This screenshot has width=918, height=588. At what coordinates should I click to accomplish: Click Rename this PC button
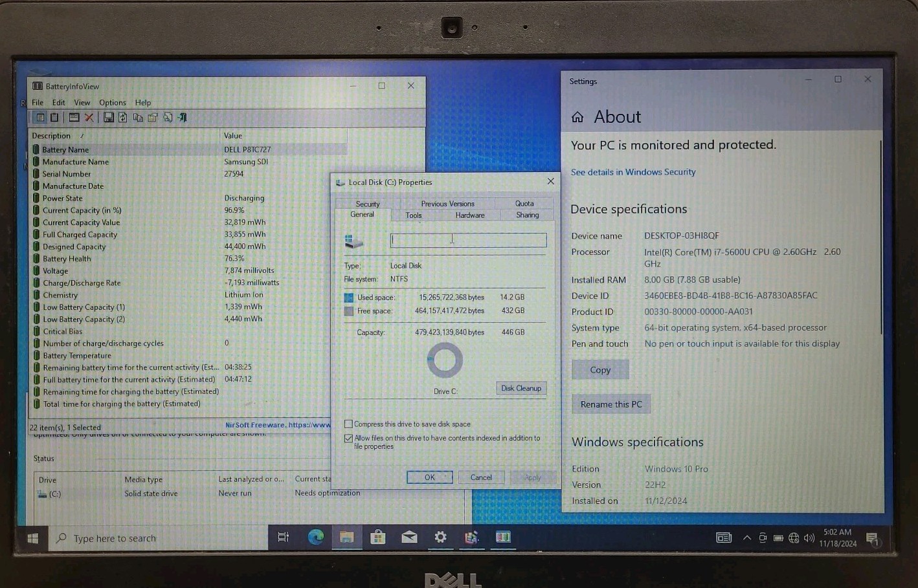pos(611,404)
